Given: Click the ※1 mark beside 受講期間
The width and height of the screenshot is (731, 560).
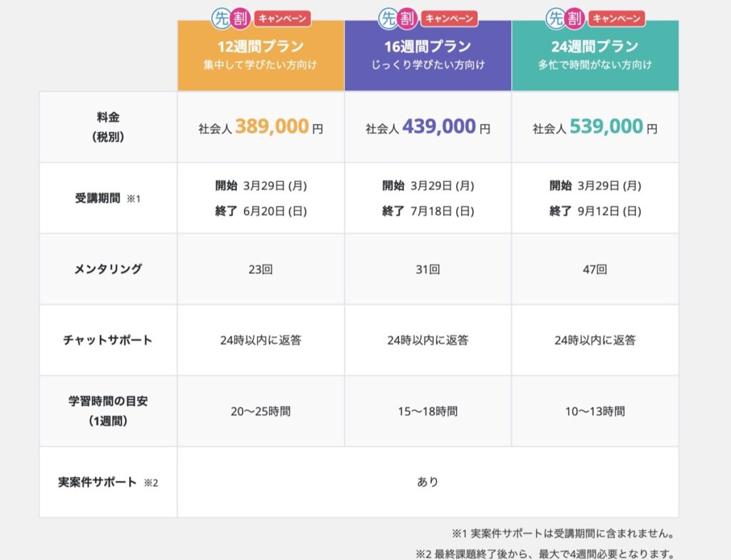Looking at the screenshot, I should 133,199.
